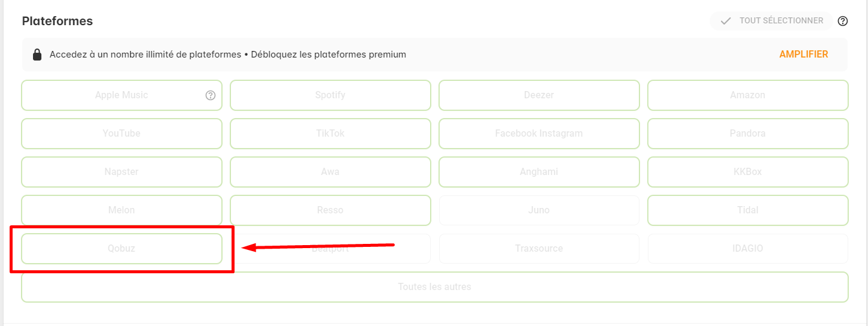Click the help icon beside Tout Sélectionner
868x326 pixels.
843,21
